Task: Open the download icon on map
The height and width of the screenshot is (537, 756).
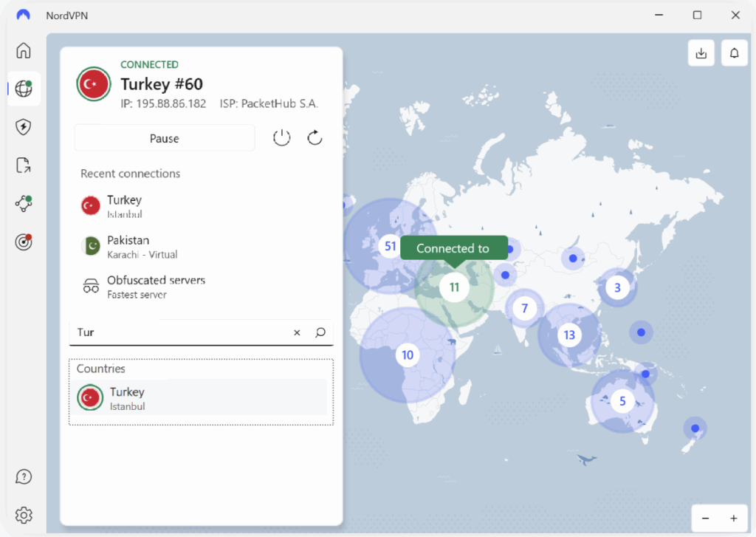Action: click(701, 53)
